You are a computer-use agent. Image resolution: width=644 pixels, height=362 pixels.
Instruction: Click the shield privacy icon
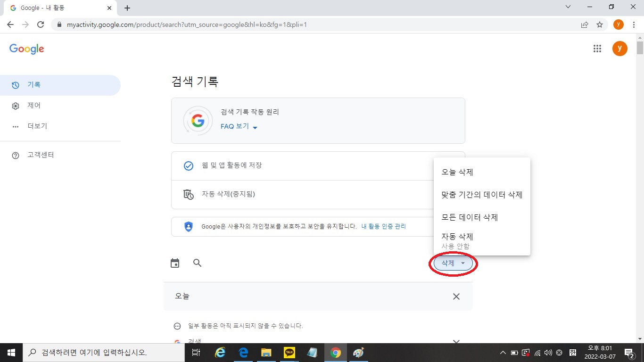pyautogui.click(x=189, y=227)
